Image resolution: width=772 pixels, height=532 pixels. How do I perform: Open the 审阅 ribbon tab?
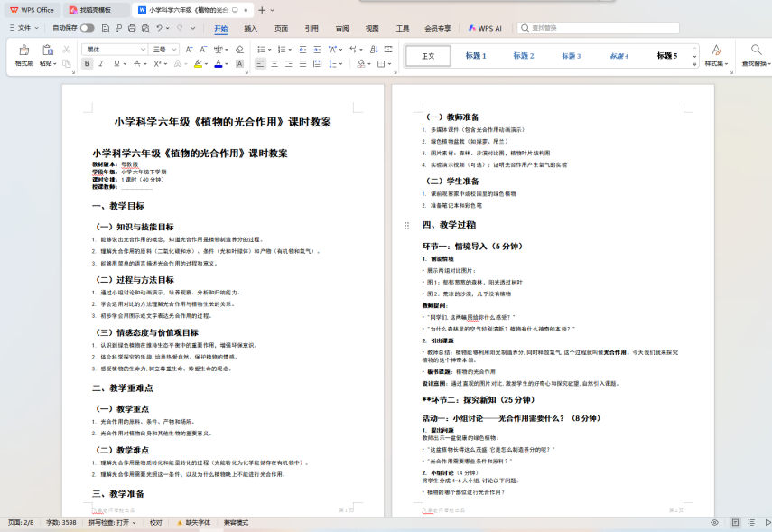[341, 28]
